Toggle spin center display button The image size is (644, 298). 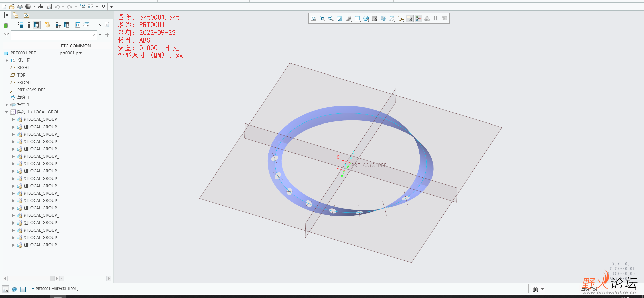(418, 18)
